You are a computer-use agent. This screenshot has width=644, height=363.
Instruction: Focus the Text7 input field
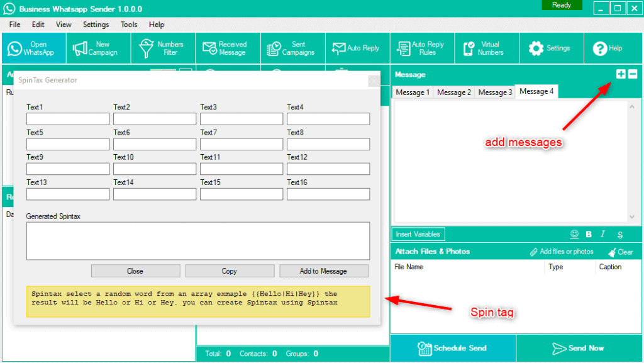(x=241, y=144)
